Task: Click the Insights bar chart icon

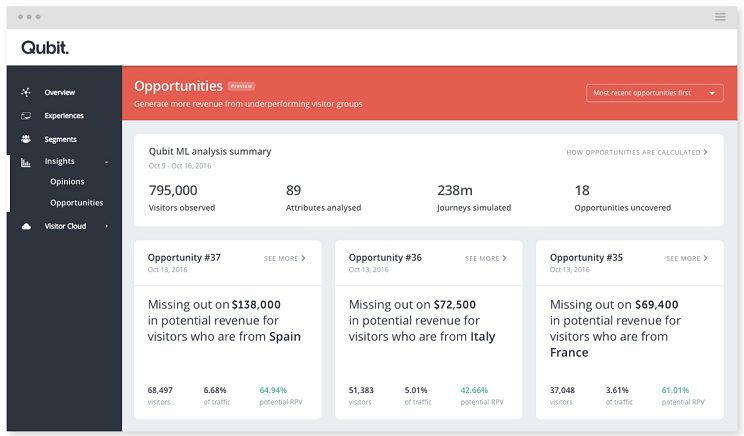Action: pos(26,162)
